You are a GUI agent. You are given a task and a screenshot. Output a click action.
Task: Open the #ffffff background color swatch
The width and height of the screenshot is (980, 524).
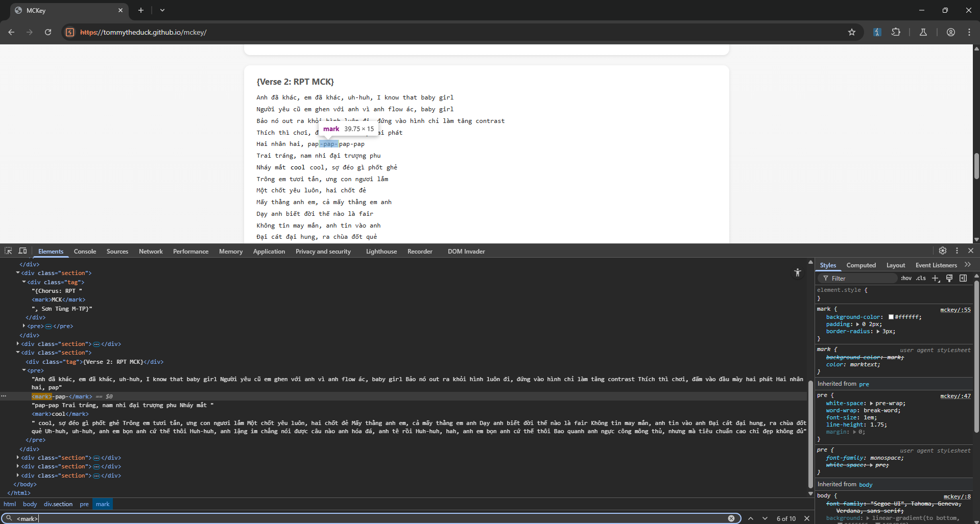pos(891,317)
